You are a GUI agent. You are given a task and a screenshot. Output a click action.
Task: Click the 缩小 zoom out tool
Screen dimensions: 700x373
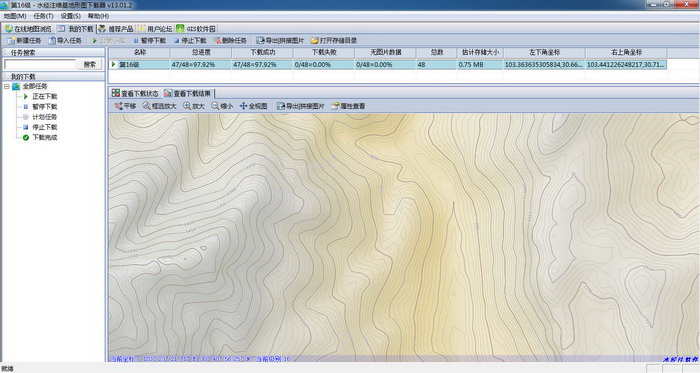click(222, 106)
